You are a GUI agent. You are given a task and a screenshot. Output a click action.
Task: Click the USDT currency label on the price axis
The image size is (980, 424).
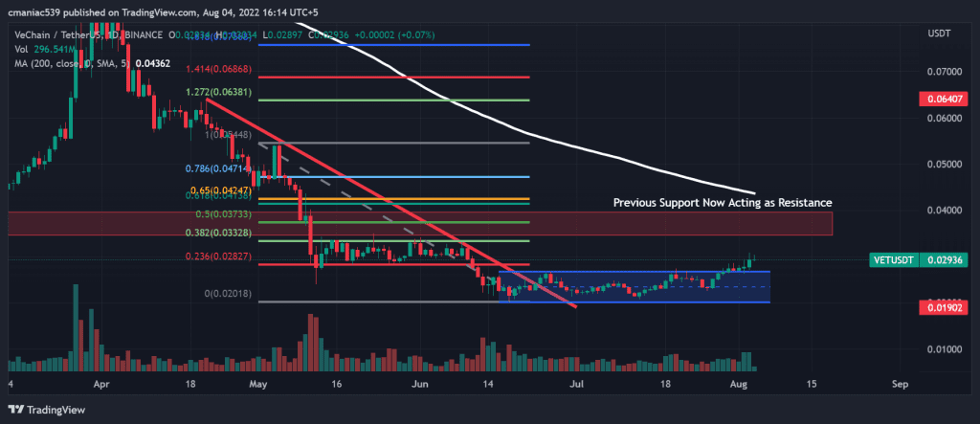coord(939,34)
